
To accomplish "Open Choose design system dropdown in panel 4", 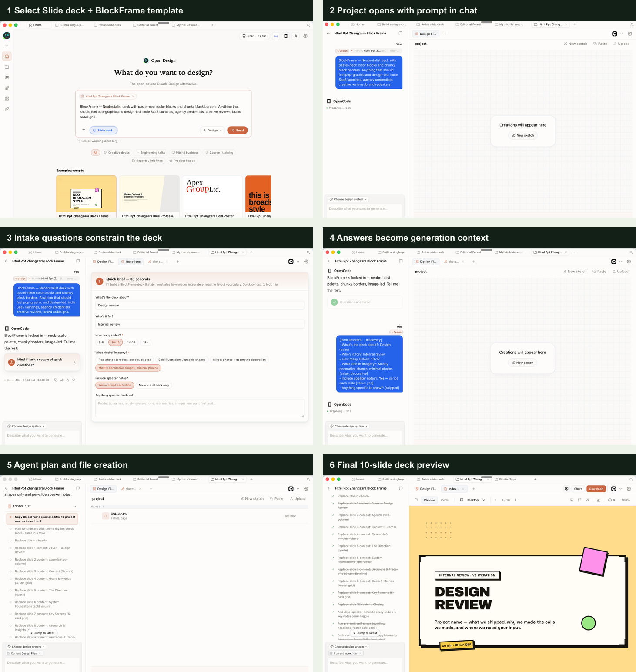I will coord(349,426).
